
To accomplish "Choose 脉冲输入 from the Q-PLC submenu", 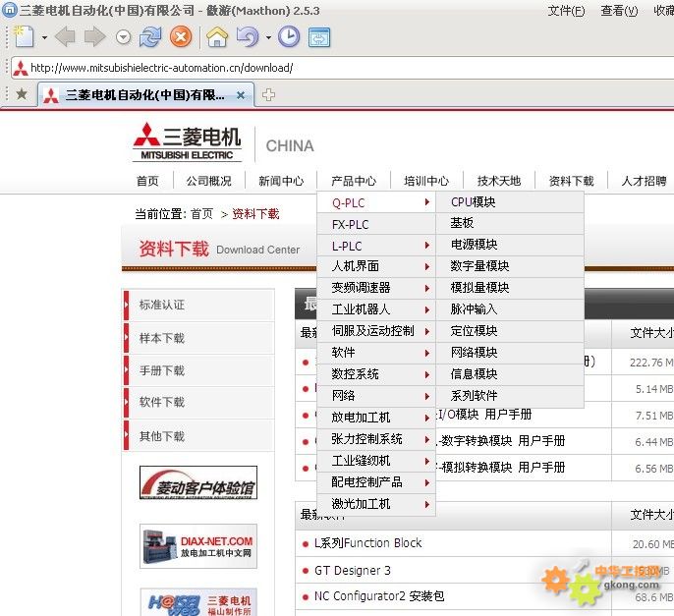I will (510, 309).
